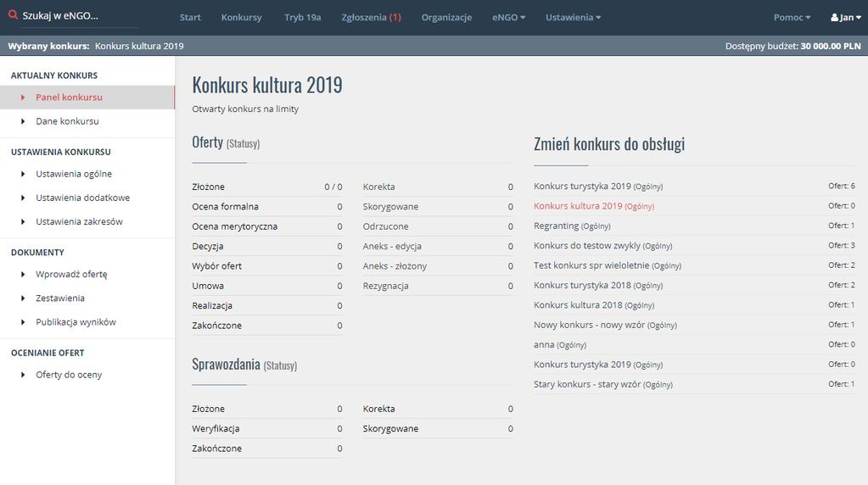
Task: Click the Odrzucone status row
Action: pyautogui.click(x=438, y=226)
